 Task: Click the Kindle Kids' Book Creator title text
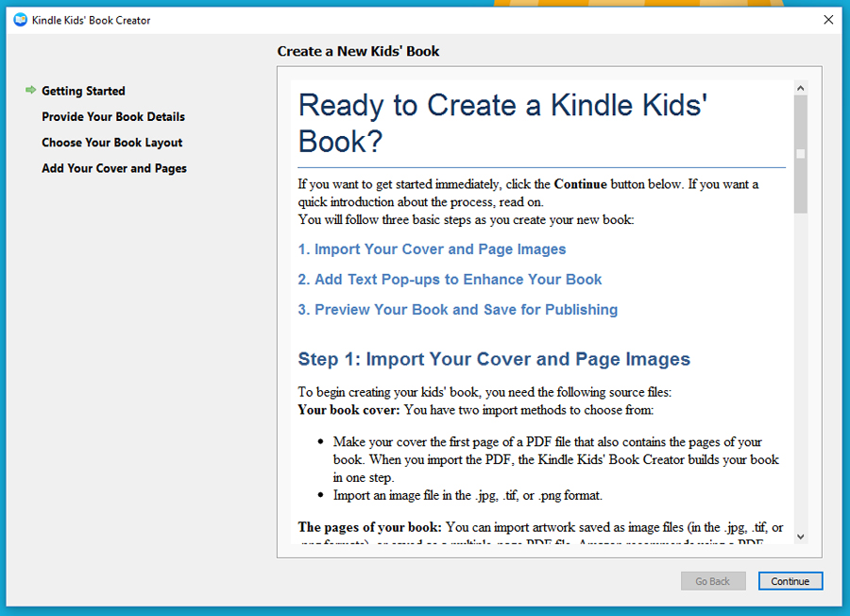tap(91, 21)
